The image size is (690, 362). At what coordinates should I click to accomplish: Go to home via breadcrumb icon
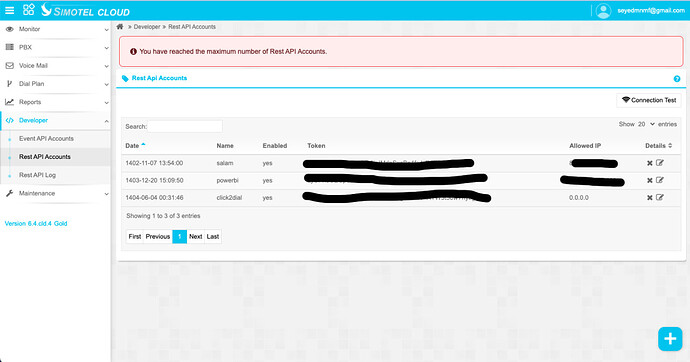120,27
